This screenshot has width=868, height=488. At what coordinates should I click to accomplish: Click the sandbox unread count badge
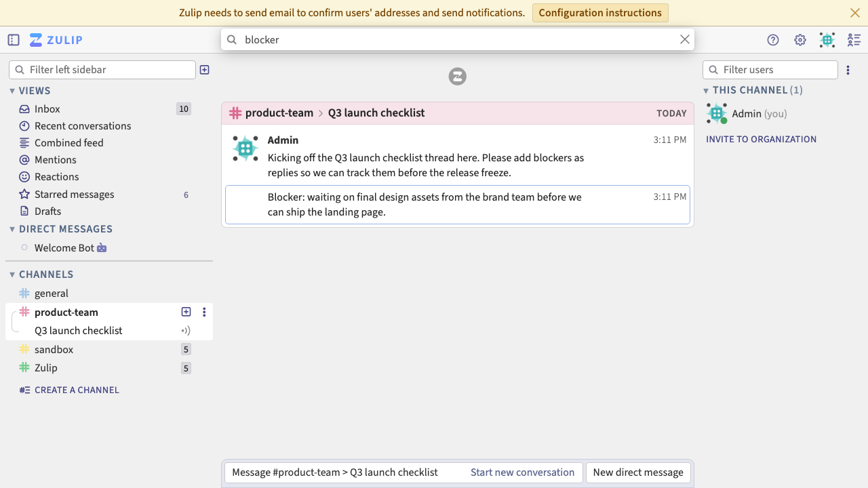(186, 350)
